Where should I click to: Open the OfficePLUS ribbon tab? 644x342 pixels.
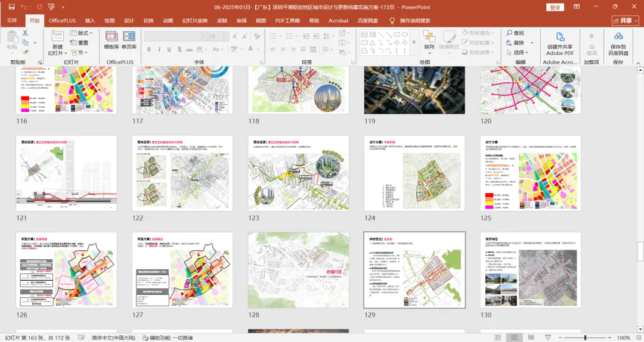coord(63,20)
